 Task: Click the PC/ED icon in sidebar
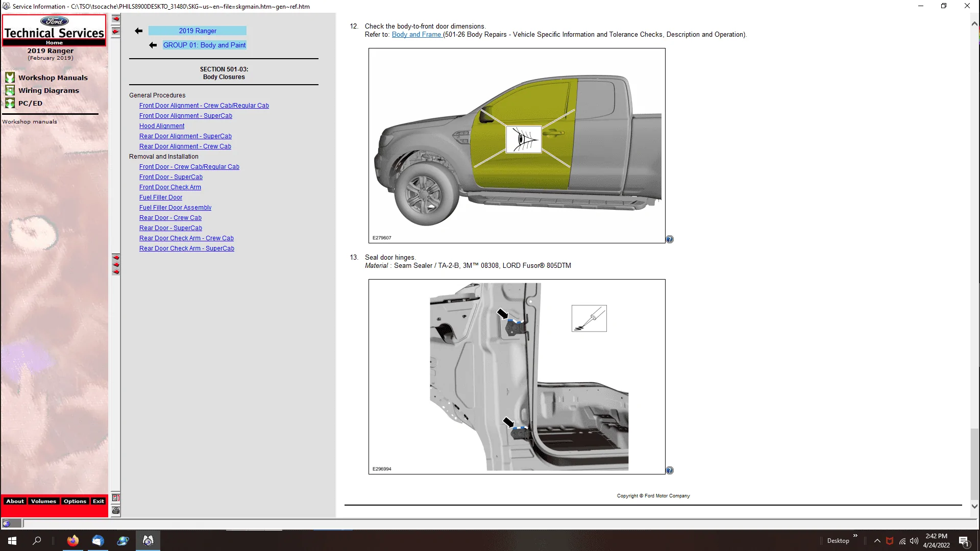10,103
